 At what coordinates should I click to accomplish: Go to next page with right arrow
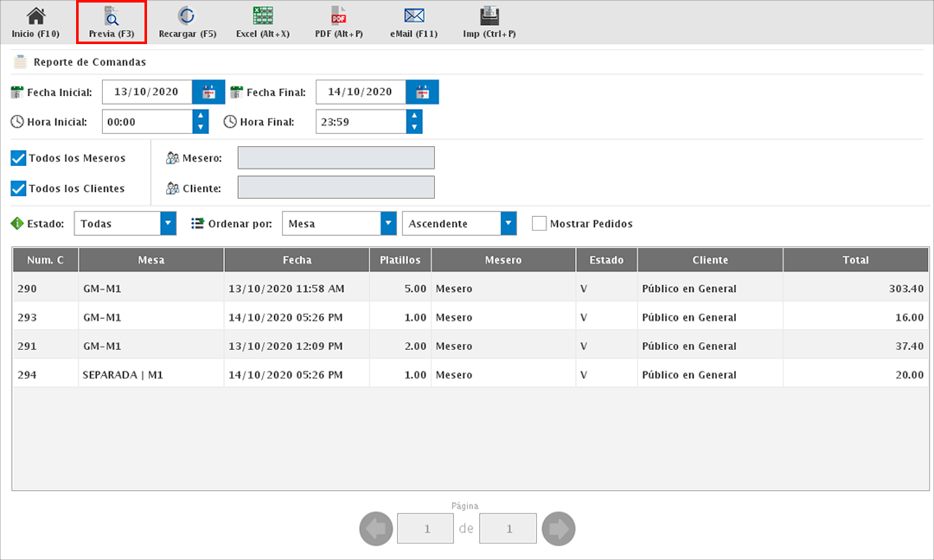[x=558, y=528]
